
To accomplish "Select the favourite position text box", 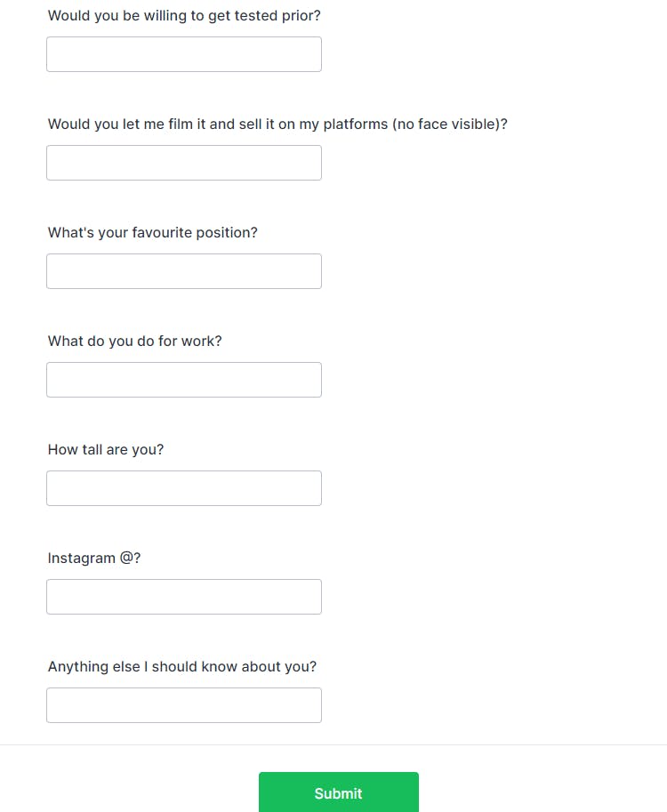I will (x=183, y=271).
